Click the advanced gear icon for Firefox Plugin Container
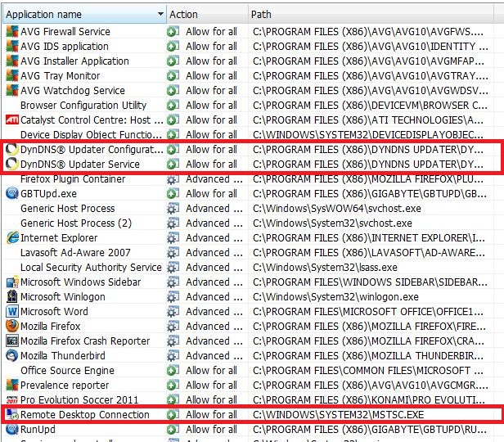Screen dimensions: 504x442 [173, 179]
